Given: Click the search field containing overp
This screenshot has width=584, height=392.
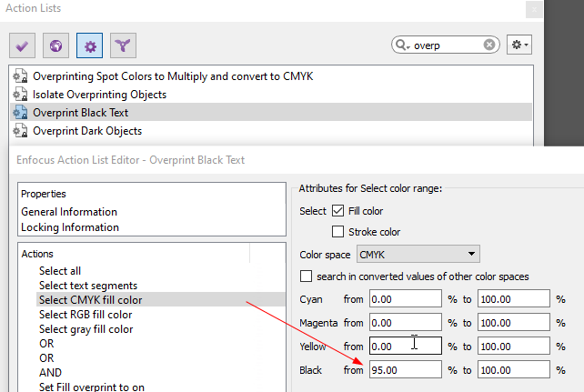Looking at the screenshot, I should point(447,45).
